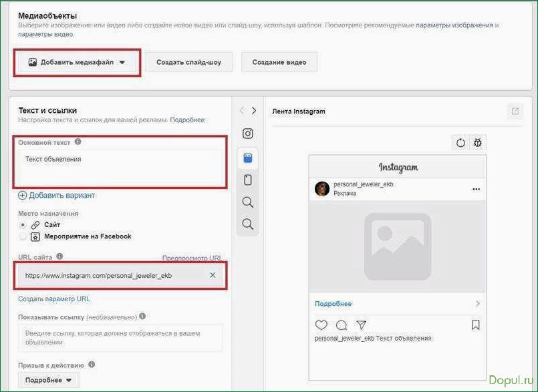This screenshot has width=538, height=392.
Task: Click the Instagram logo in preview
Action: pos(398,168)
